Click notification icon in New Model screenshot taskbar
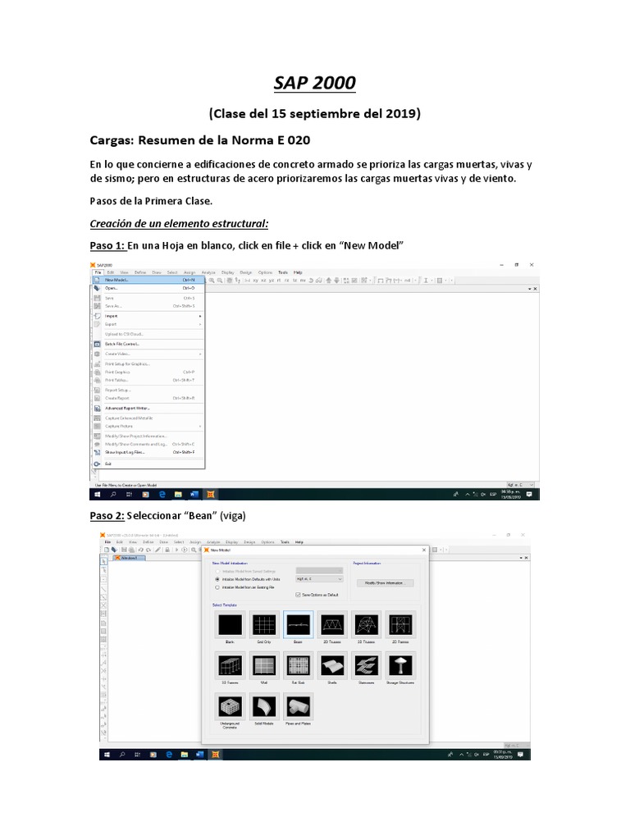This screenshot has height=840, width=630. (520, 755)
